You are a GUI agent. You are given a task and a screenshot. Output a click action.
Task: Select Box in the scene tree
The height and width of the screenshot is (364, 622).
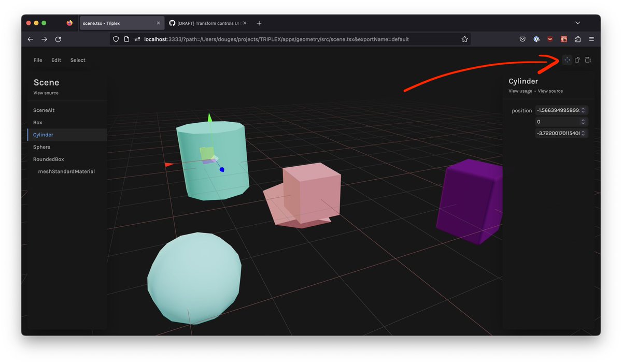point(67,123)
